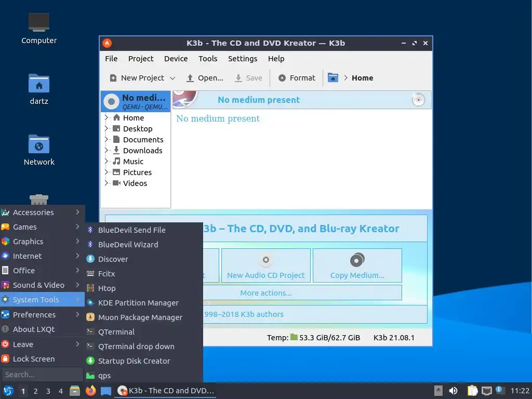532x399 pixels.
Task: Open the Tools menu
Action: 208,59
